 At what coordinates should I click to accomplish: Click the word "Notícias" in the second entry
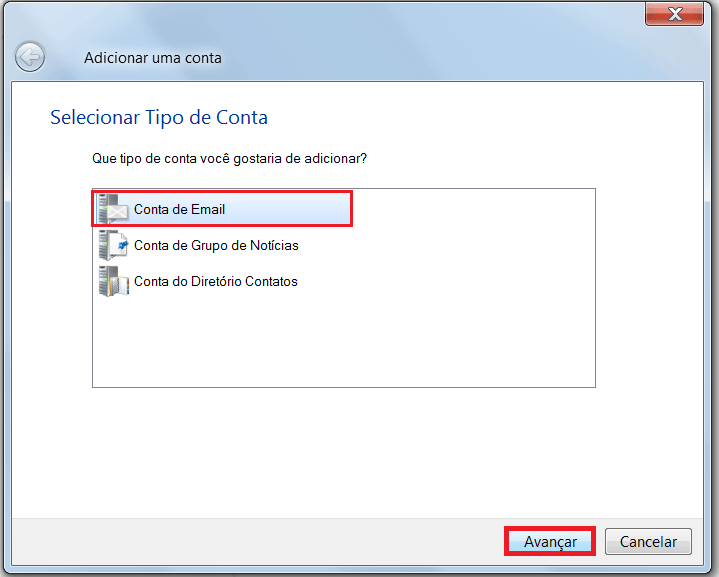point(273,246)
